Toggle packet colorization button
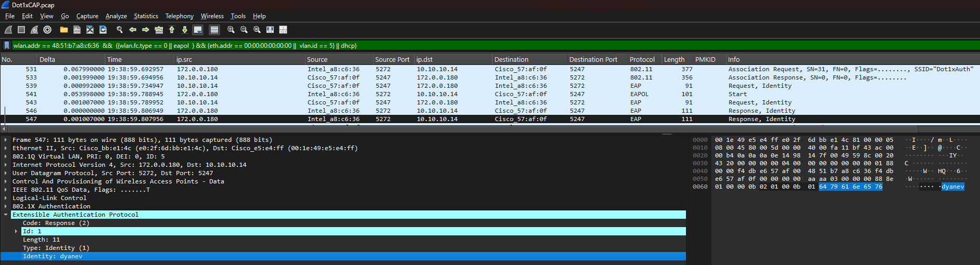980x265 pixels. pos(214,30)
